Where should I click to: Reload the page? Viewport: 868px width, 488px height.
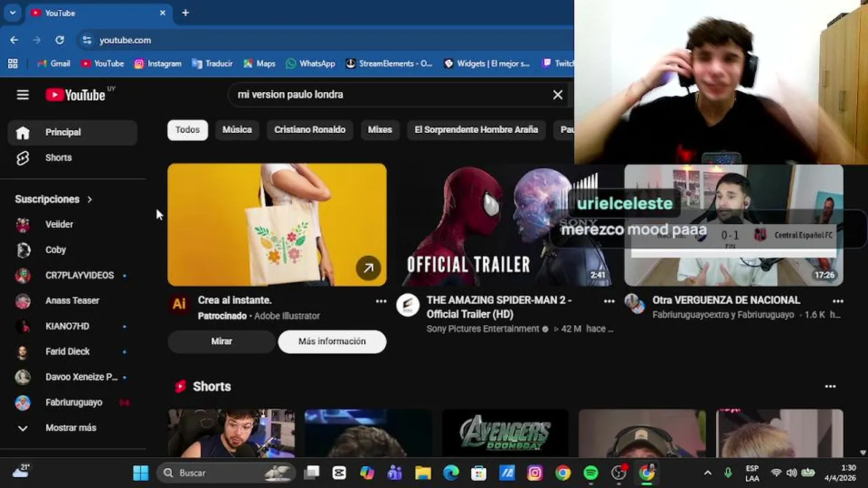(60, 40)
